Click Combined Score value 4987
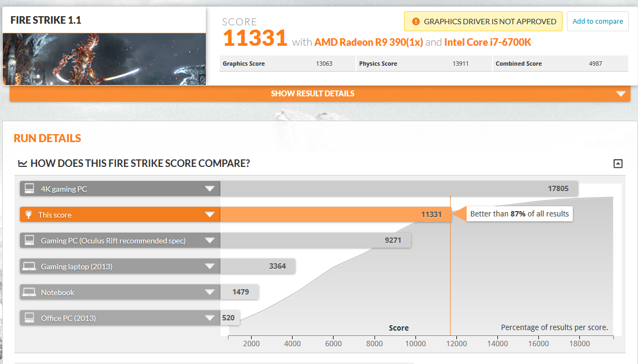Viewport: 638px width, 364px height. click(595, 64)
